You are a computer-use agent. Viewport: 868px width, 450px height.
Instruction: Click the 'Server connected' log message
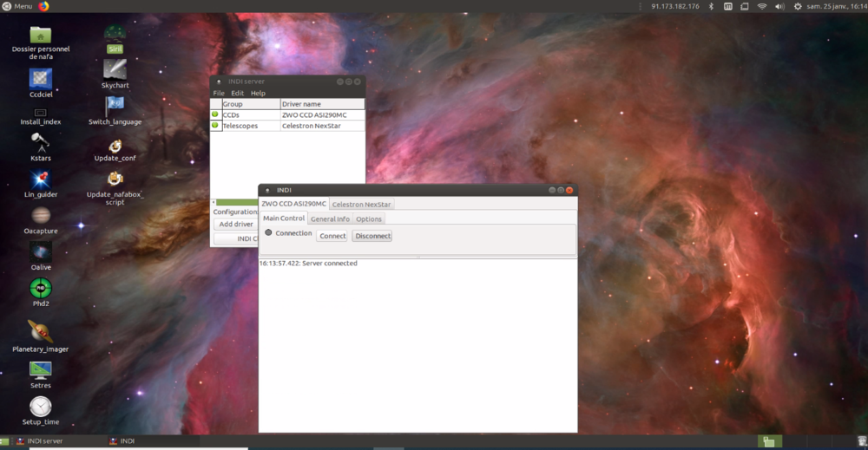(x=308, y=263)
